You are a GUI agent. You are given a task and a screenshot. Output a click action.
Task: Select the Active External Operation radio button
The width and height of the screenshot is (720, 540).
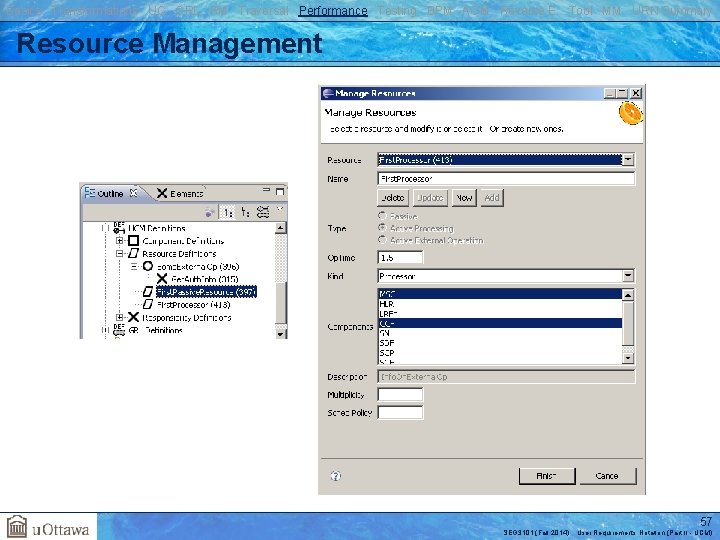[x=382, y=240]
